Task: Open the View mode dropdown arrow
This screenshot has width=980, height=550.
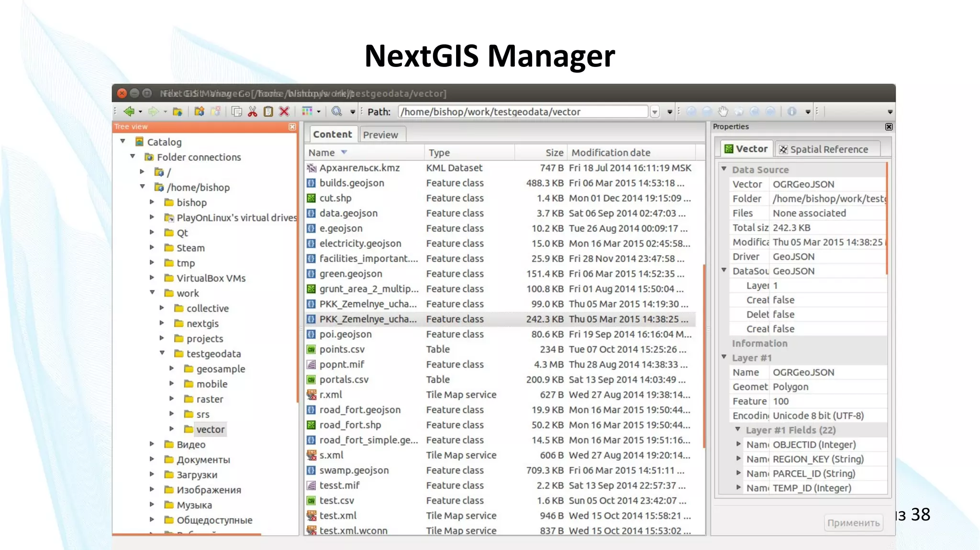Action: tap(319, 112)
